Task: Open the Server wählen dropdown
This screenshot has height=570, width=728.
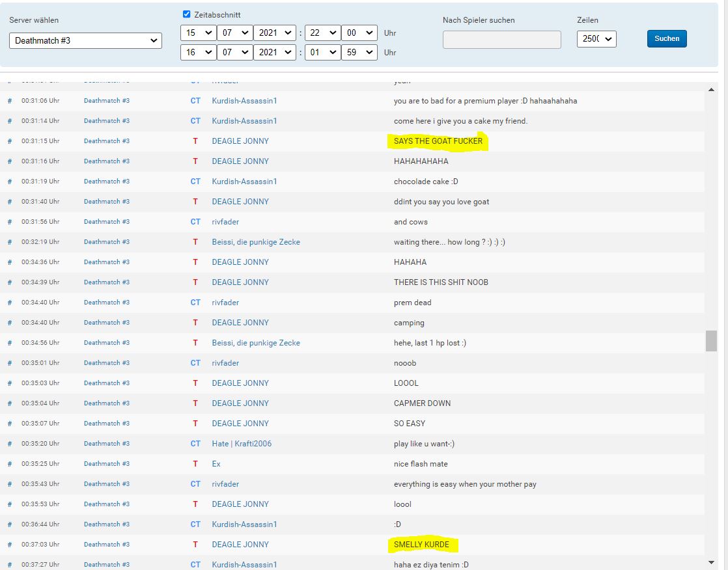Action: (85, 40)
